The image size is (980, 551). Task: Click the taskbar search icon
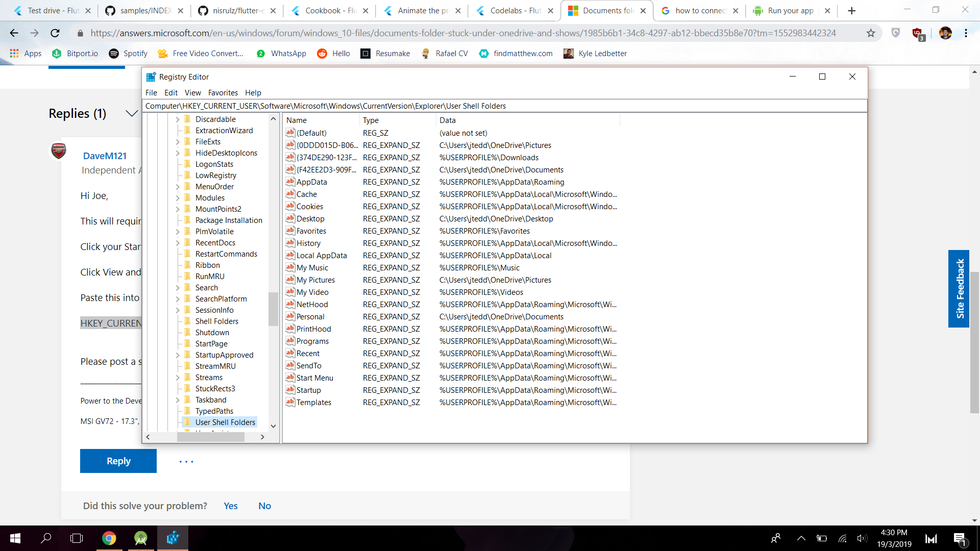pos(46,538)
